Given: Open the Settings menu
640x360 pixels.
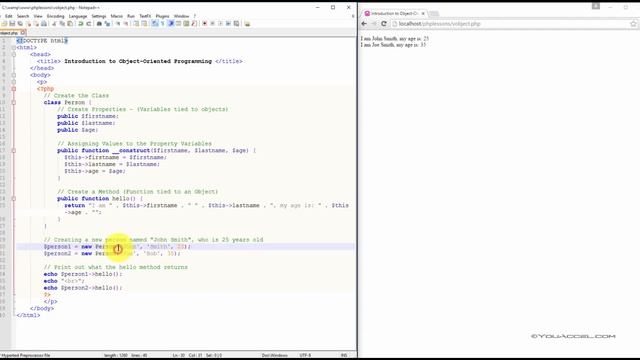Looking at the screenshot, I should [x=99, y=16].
